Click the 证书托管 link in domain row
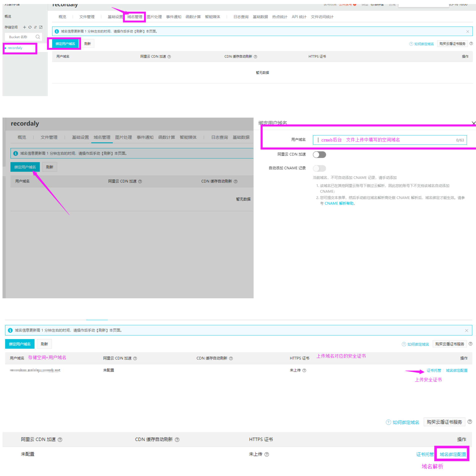Screen dimensions: 476x476 (x=434, y=370)
